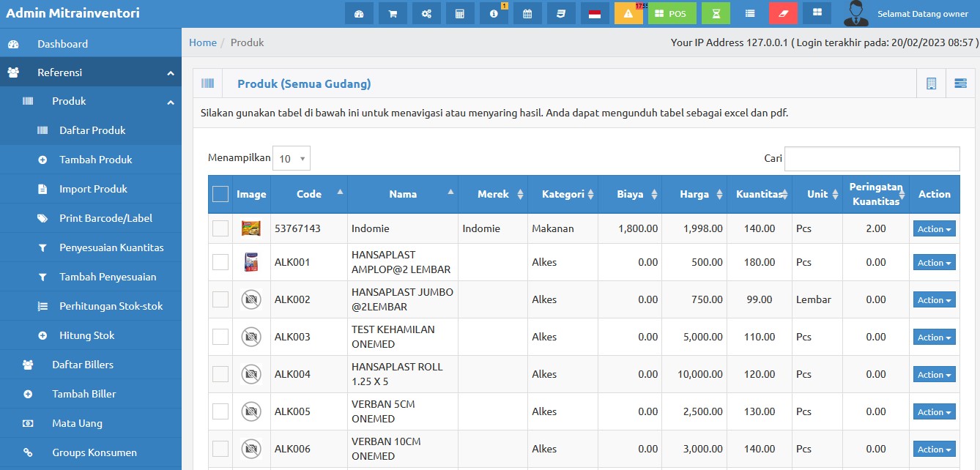Tick the checkbox on the Indomie row
Viewport: 980px width, 470px height.
[220, 228]
